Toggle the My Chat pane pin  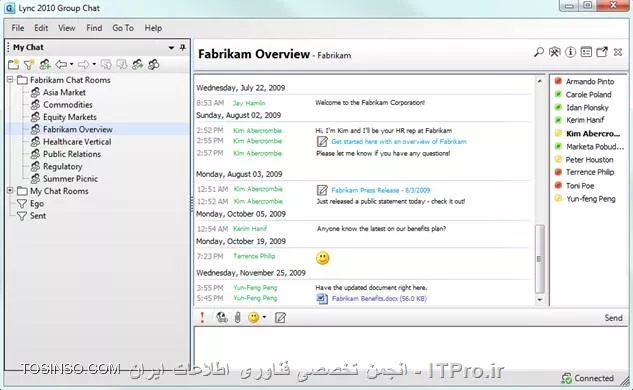click(182, 47)
